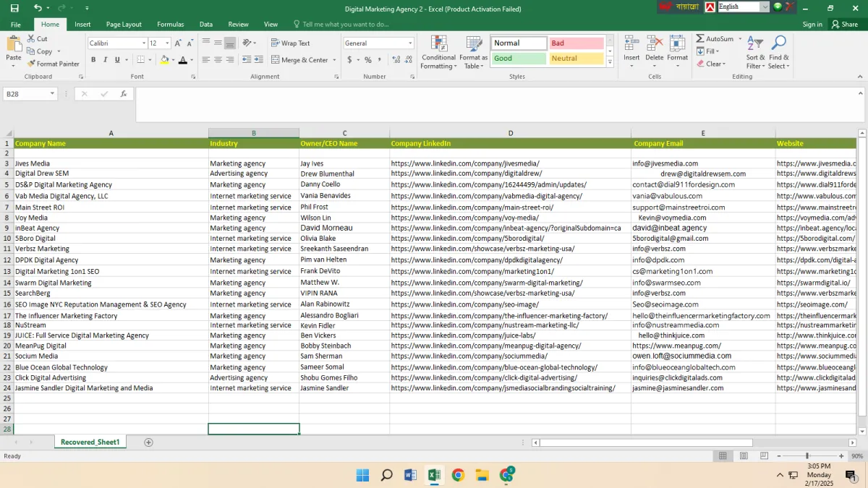The height and width of the screenshot is (488, 868).
Task: Open the font size dropdown
Action: point(168,43)
